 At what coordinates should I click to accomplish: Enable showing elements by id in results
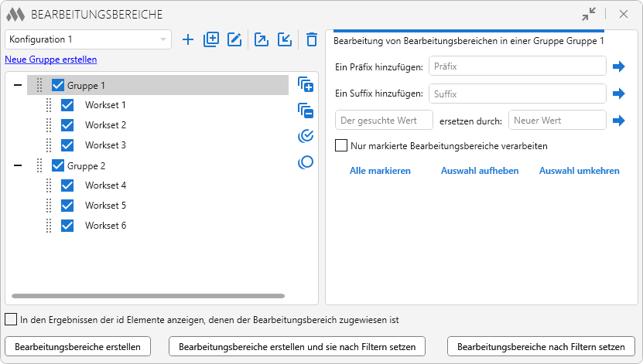tap(11, 319)
